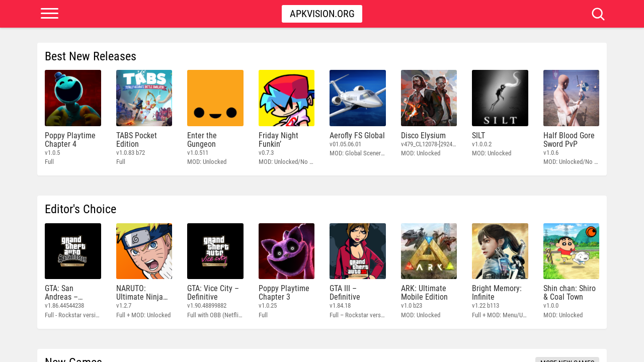
Task: Click version text v1.0 b23
Action: (x=412, y=306)
